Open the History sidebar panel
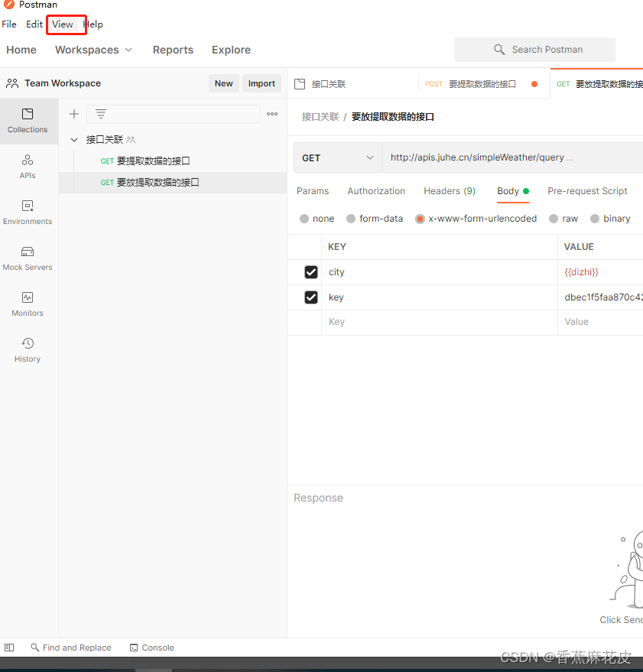The height and width of the screenshot is (672, 643). click(28, 350)
